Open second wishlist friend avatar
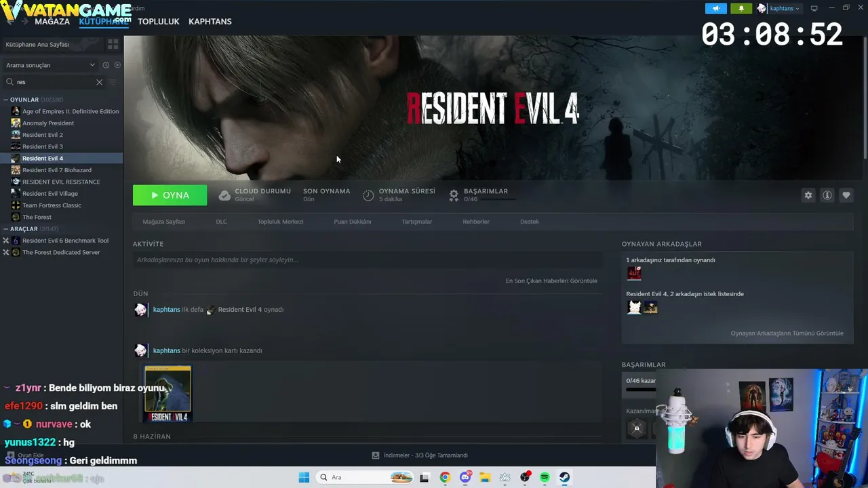Image resolution: width=868 pixels, height=488 pixels. click(650, 308)
